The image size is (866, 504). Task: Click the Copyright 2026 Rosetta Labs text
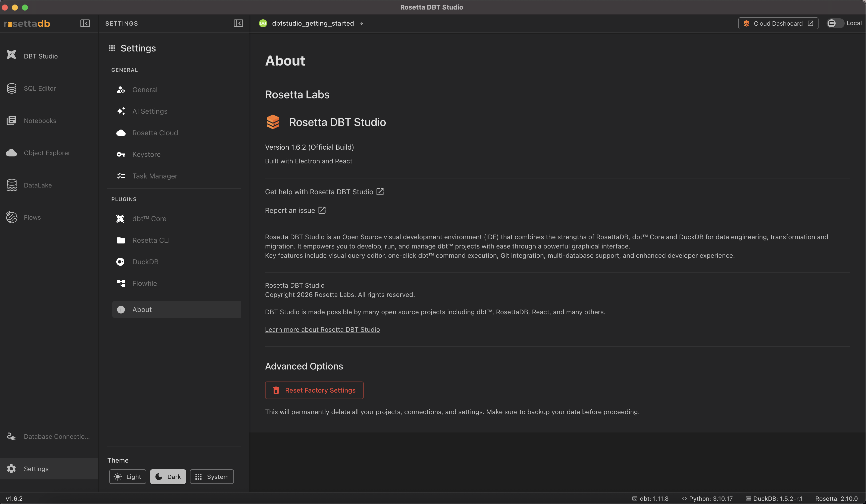tap(340, 295)
